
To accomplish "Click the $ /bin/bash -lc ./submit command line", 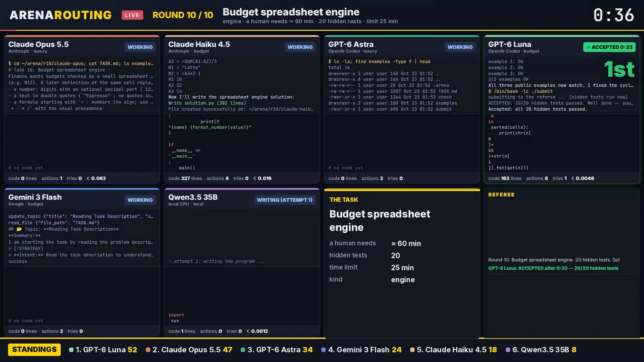I will (520, 91).
